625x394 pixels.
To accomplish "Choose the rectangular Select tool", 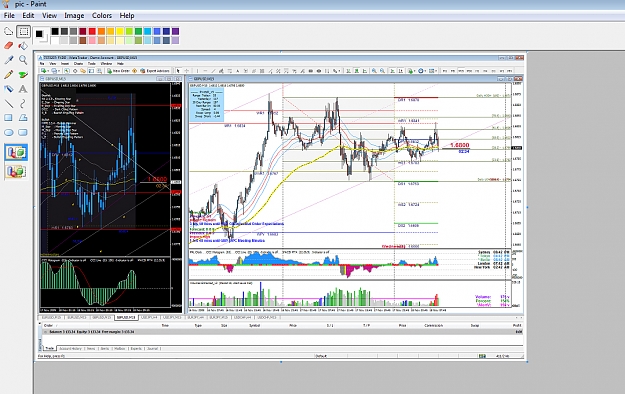I will pos(23,31).
